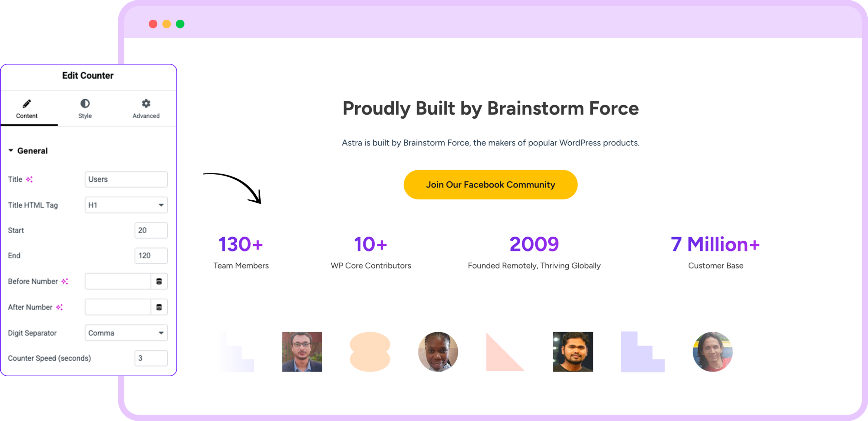868x421 pixels.
Task: Open the Digit Separator dropdown
Action: coord(126,333)
